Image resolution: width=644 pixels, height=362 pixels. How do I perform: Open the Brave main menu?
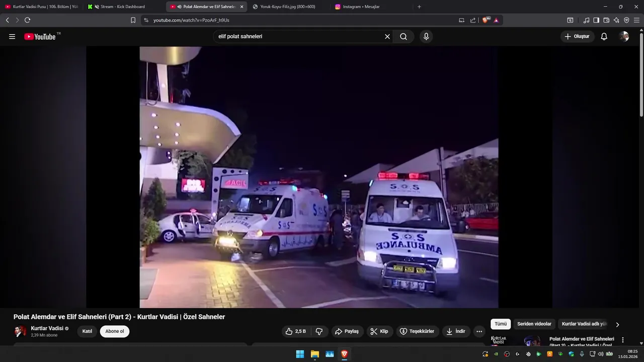coord(636,20)
